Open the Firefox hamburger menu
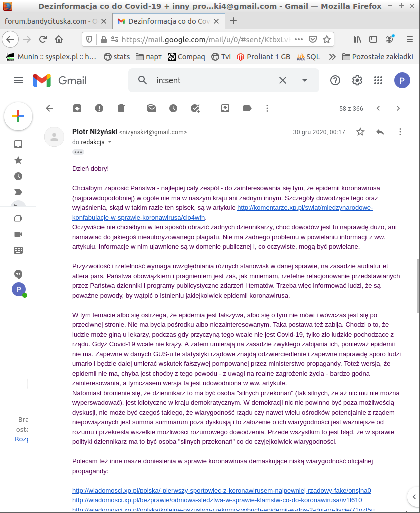420x513 pixels. click(x=410, y=39)
